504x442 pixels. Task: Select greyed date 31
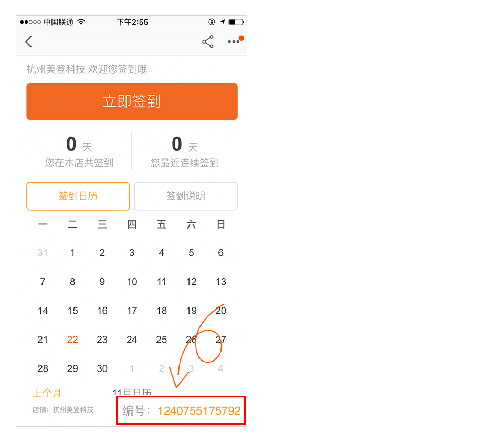(x=43, y=252)
